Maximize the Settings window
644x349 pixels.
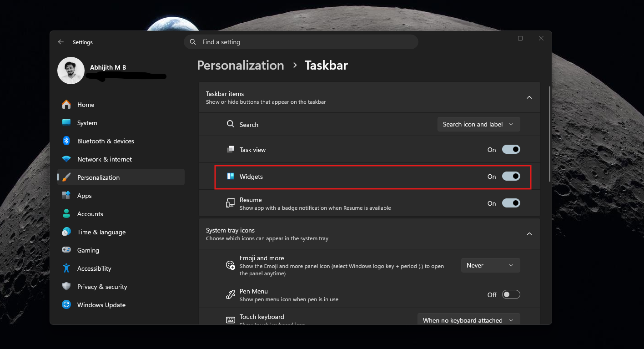tap(520, 38)
